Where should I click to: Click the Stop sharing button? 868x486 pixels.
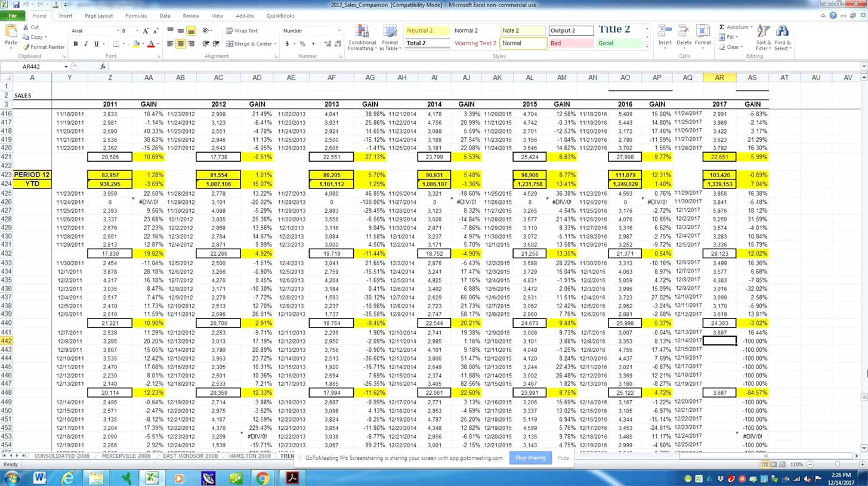coord(530,458)
